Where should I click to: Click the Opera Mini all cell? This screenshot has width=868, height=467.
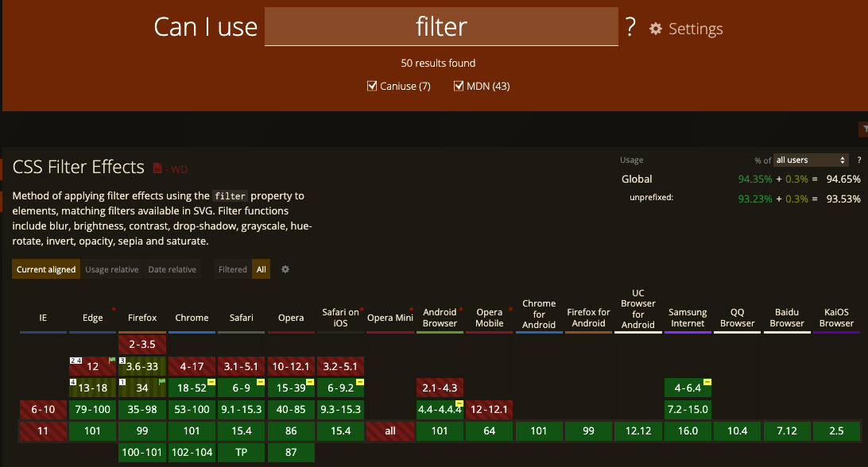(390, 431)
